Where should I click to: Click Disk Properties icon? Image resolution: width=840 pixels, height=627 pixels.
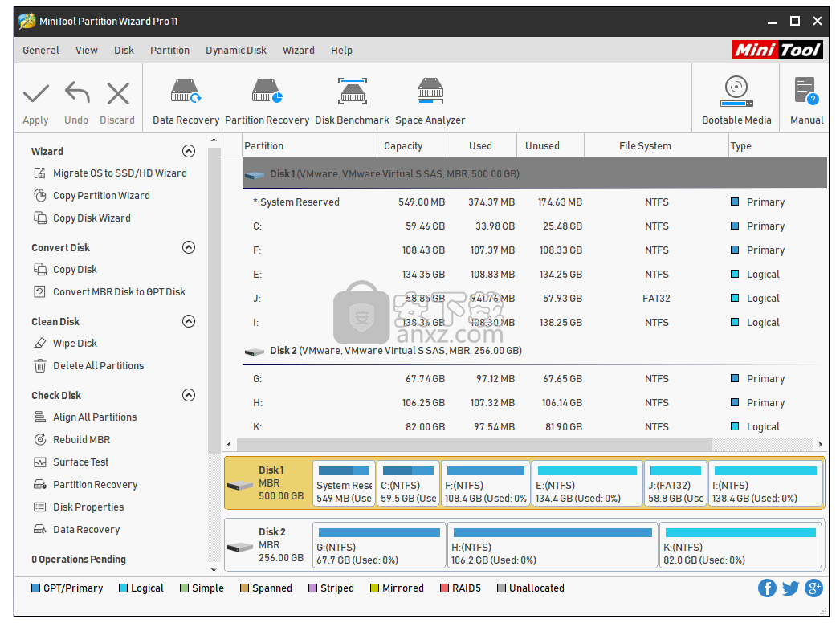click(39, 507)
